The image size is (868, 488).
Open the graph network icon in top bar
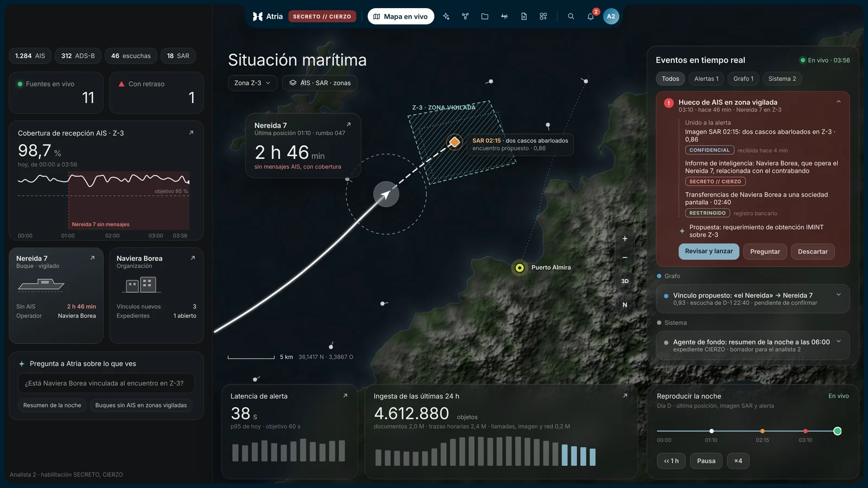click(x=465, y=16)
